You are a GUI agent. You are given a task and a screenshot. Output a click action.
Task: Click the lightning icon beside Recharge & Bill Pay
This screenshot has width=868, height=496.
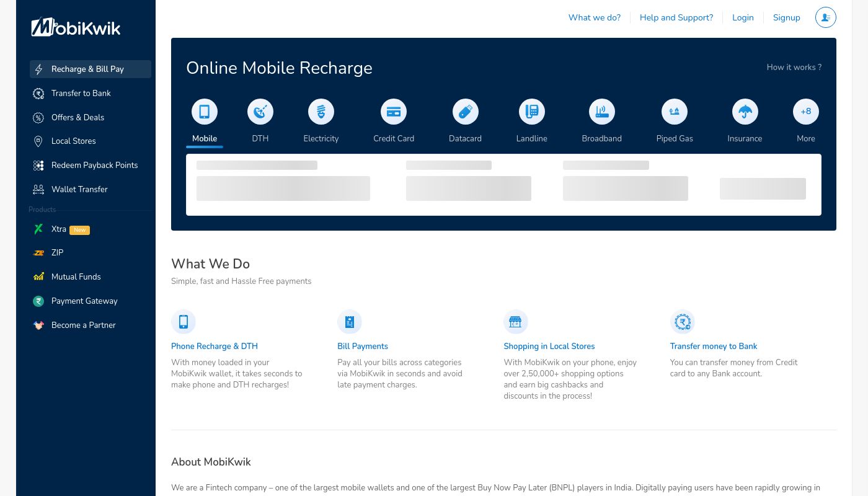[38, 69]
